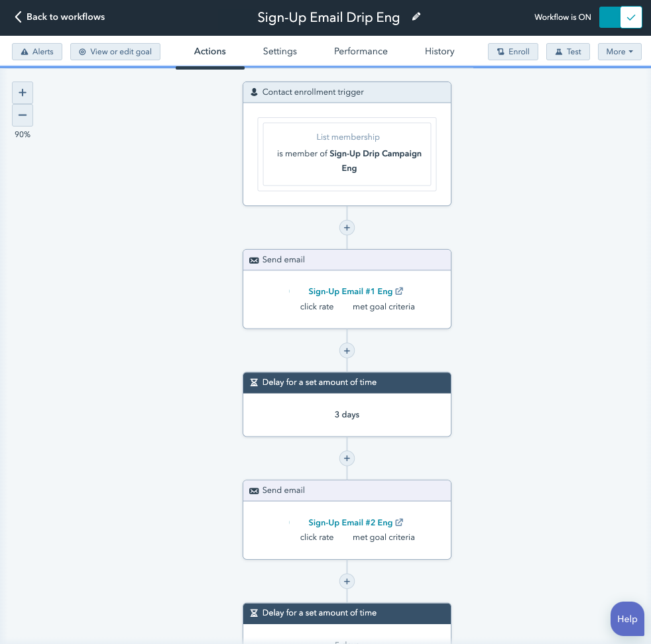Click the 3 days Delay card header

[x=347, y=382]
